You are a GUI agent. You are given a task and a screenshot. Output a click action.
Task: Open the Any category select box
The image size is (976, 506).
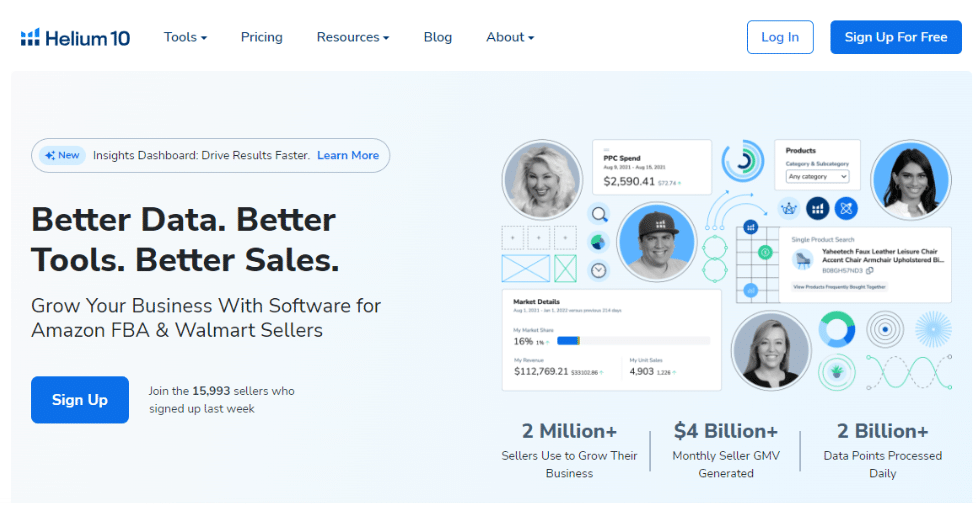(x=817, y=176)
